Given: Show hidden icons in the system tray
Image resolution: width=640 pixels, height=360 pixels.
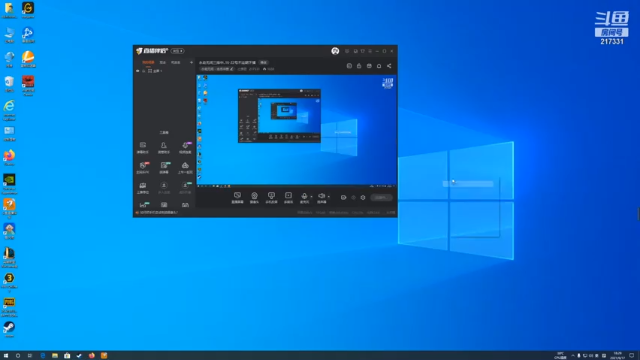Looking at the screenshot, I should [573, 356].
